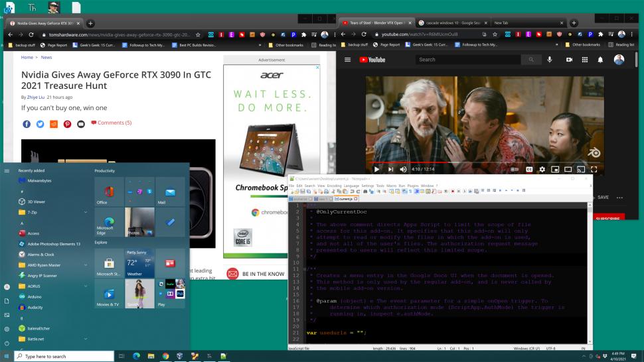Toggle YouTube autoplay switch
Screen dimensions: 644x362
pyautogui.click(x=515, y=169)
